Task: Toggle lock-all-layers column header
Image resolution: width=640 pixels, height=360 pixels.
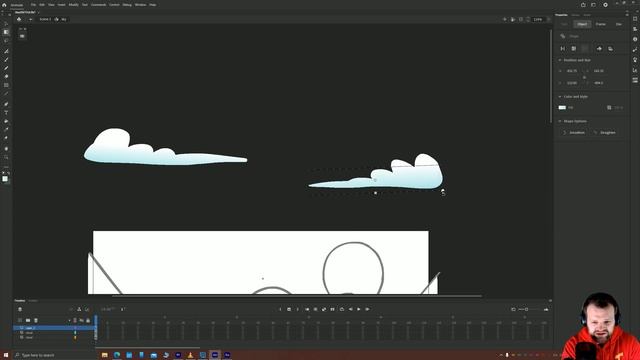Action: tap(88, 320)
